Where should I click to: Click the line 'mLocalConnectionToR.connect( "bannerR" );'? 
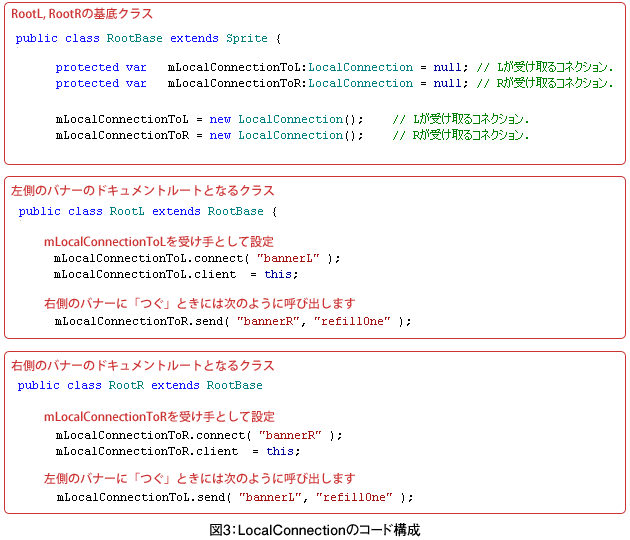pyautogui.click(x=199, y=436)
